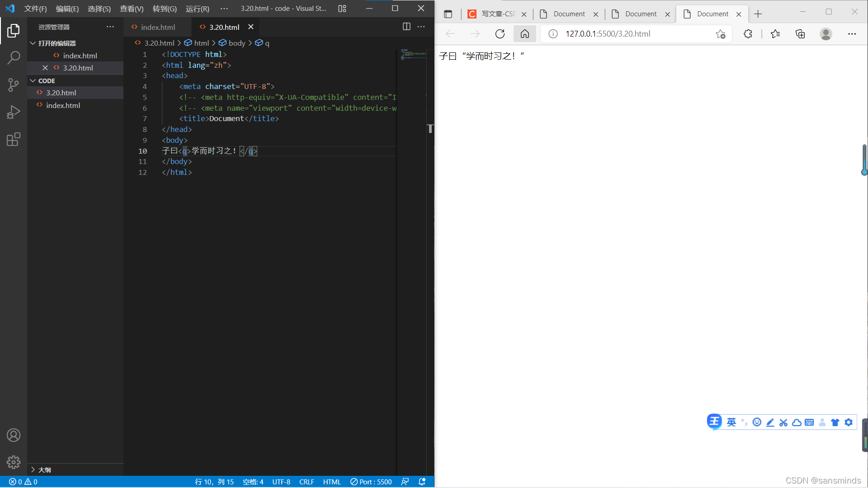
Task: Open IME skin shirt icon
Action: tap(835, 422)
